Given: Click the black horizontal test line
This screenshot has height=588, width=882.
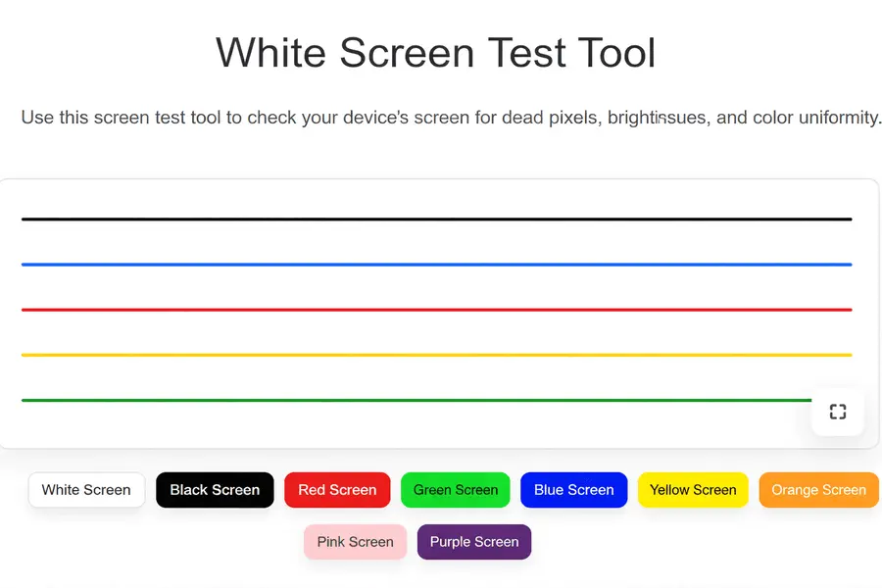Looking at the screenshot, I should 436,218.
